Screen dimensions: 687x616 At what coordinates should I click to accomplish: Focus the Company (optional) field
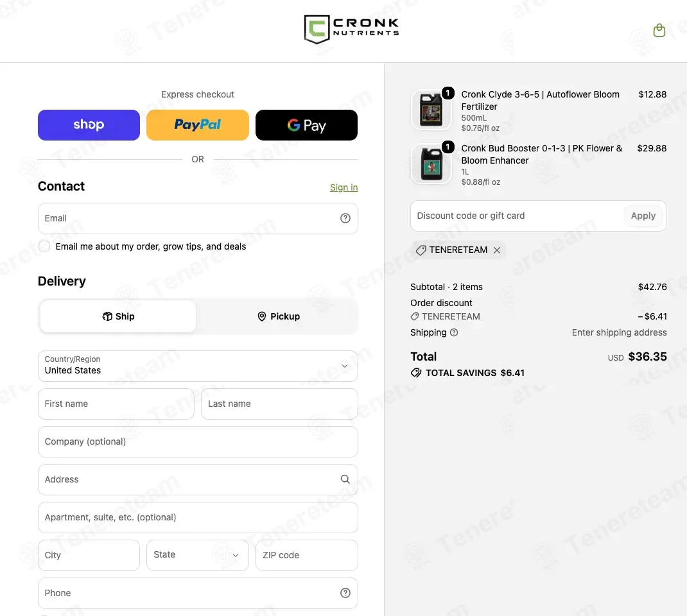pyautogui.click(x=198, y=441)
